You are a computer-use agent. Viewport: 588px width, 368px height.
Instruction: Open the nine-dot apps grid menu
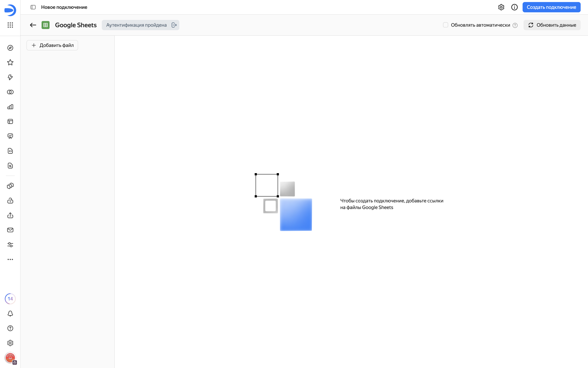click(10, 25)
